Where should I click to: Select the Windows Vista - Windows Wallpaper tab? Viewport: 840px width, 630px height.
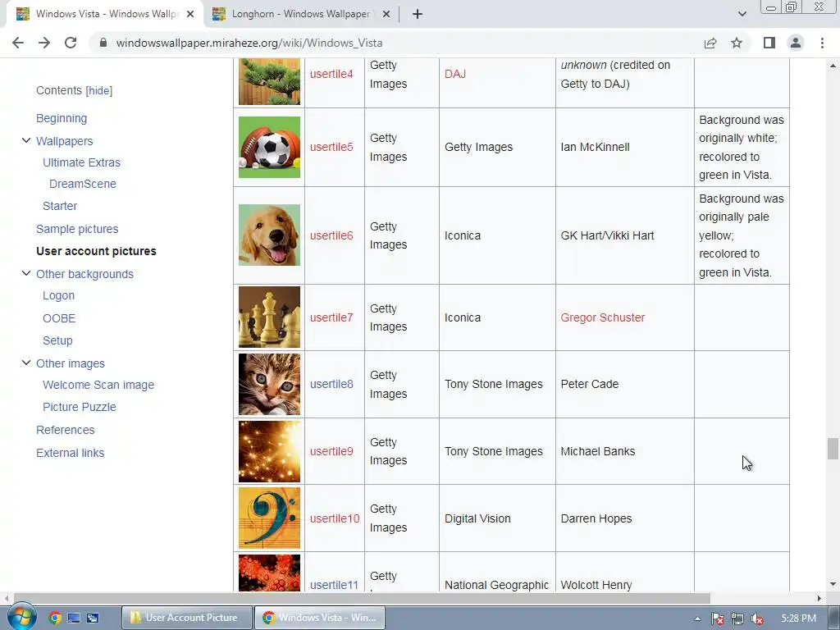click(x=104, y=14)
